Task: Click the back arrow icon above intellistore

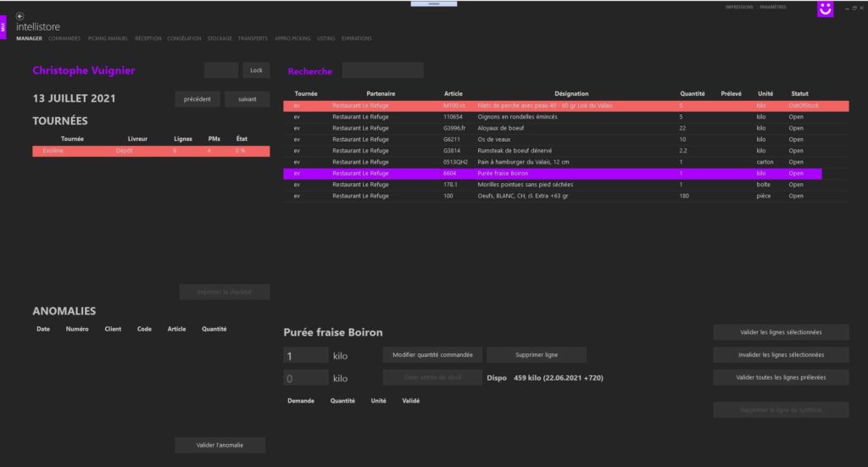Action: click(x=20, y=16)
